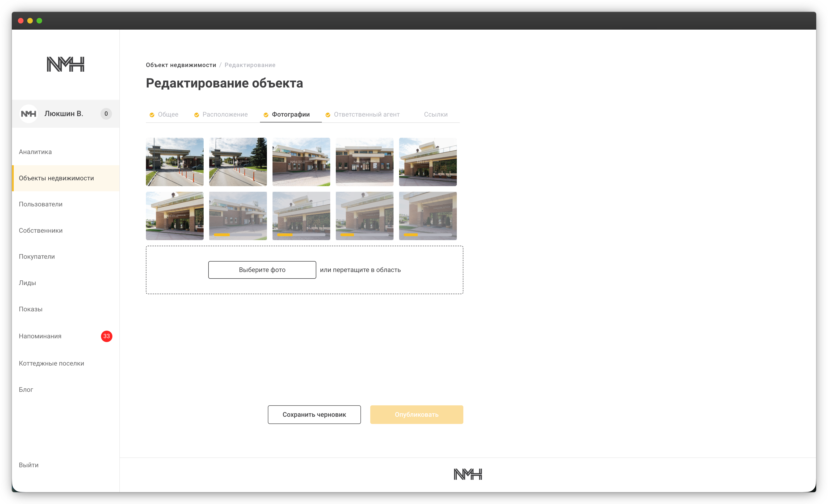The height and width of the screenshot is (504, 828).
Task: Click the NMH logo in sidebar
Action: [66, 64]
